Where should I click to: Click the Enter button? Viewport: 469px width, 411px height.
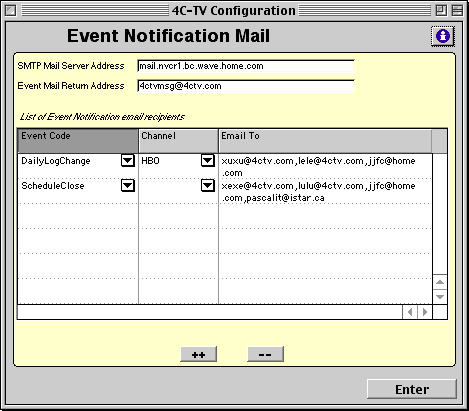[x=412, y=389]
